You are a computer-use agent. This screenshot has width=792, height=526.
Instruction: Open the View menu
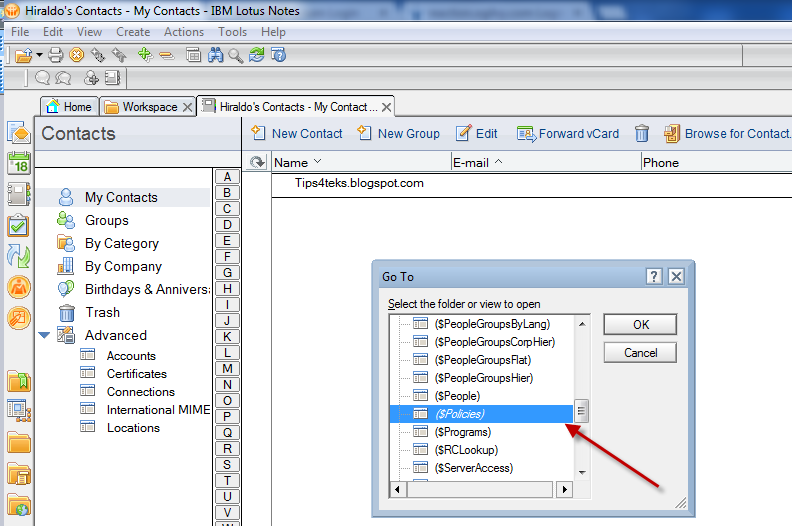pyautogui.click(x=89, y=32)
